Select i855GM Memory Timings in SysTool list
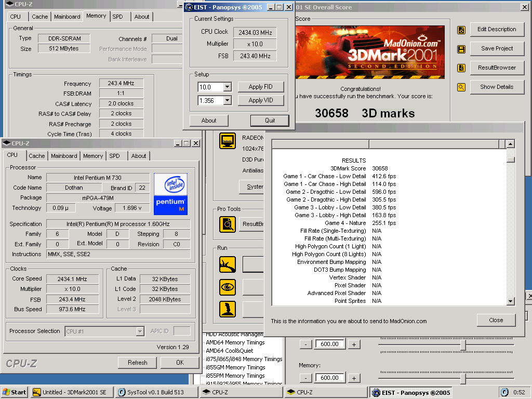Viewport: 532px width, 399px height. [235, 367]
